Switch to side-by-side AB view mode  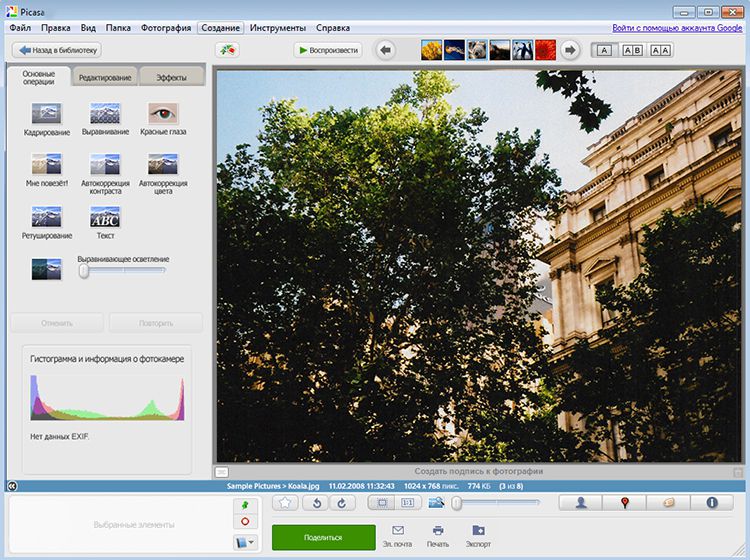tap(632, 49)
